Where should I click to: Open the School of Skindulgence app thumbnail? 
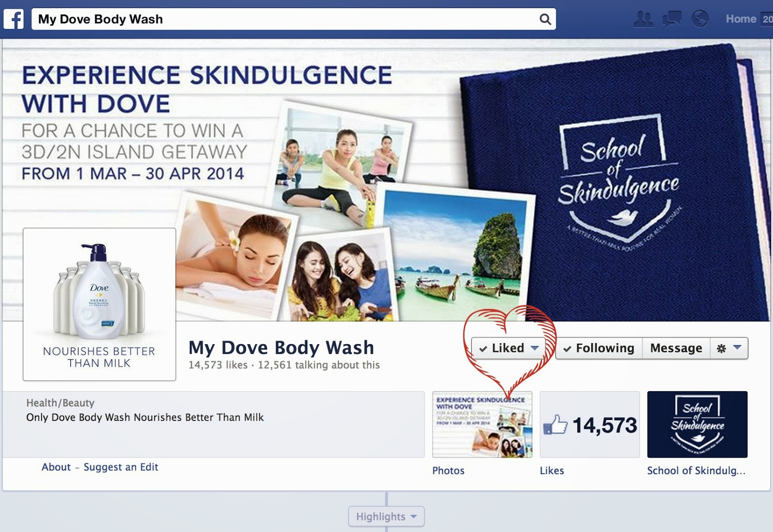tap(697, 424)
